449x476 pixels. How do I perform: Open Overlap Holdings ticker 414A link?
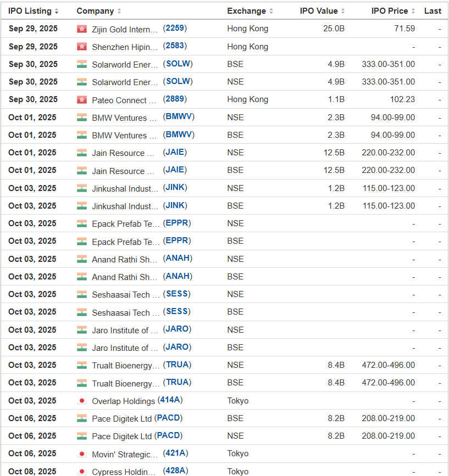(170, 400)
